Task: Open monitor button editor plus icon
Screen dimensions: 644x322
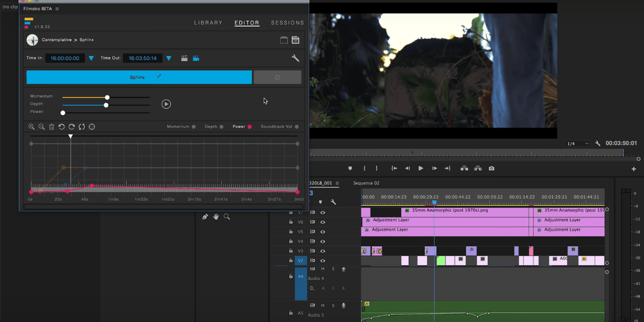Action: pyautogui.click(x=634, y=169)
